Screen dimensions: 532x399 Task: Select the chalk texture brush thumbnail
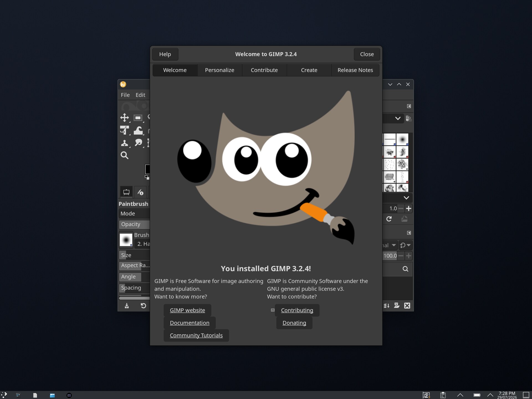[x=390, y=177]
